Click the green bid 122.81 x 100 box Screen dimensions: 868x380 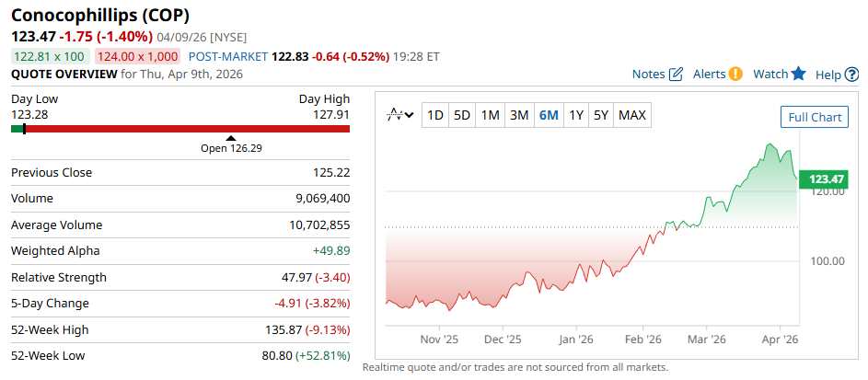pyautogui.click(x=49, y=56)
